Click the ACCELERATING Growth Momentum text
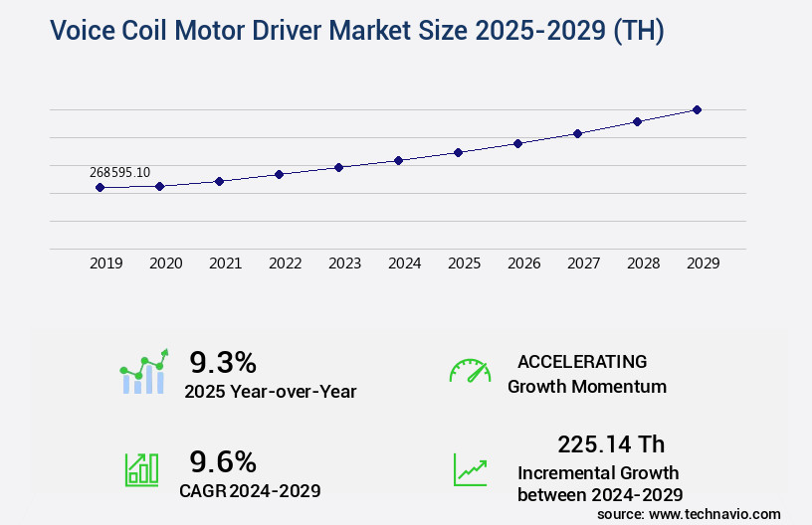Screen dimensions: 812x525 click(x=586, y=374)
